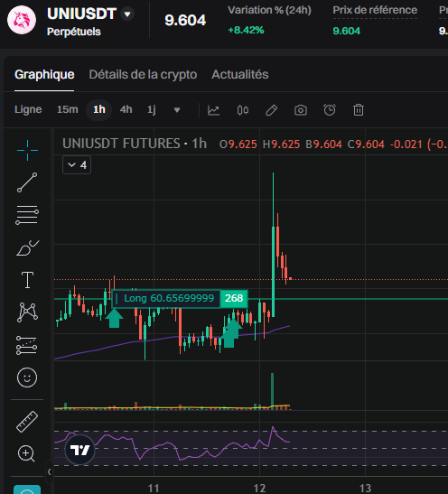Click the UNIUSDT FUTURES chart title
448x494 pixels.
121,144
